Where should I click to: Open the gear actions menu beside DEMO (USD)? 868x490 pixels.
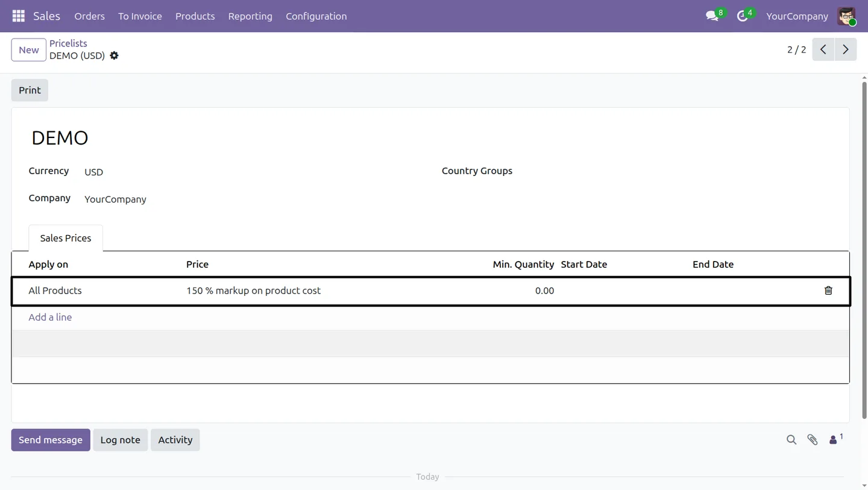point(114,55)
